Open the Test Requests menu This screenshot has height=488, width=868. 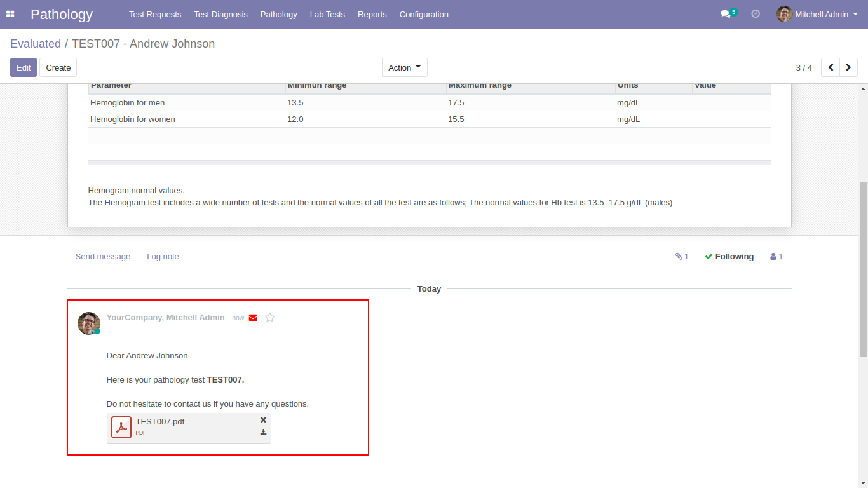click(x=155, y=14)
